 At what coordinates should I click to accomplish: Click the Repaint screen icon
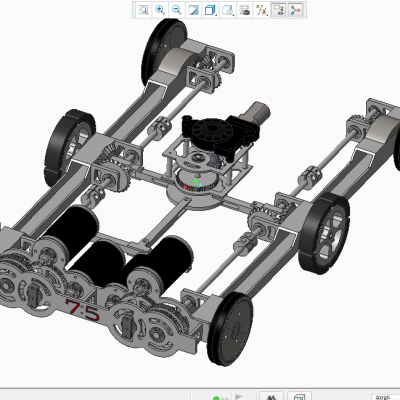[x=194, y=10]
